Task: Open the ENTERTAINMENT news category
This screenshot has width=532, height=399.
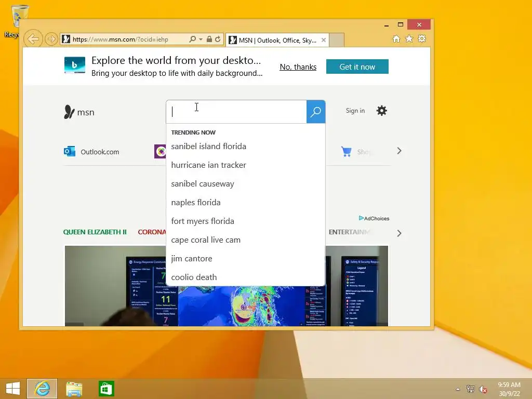Action: click(x=349, y=232)
